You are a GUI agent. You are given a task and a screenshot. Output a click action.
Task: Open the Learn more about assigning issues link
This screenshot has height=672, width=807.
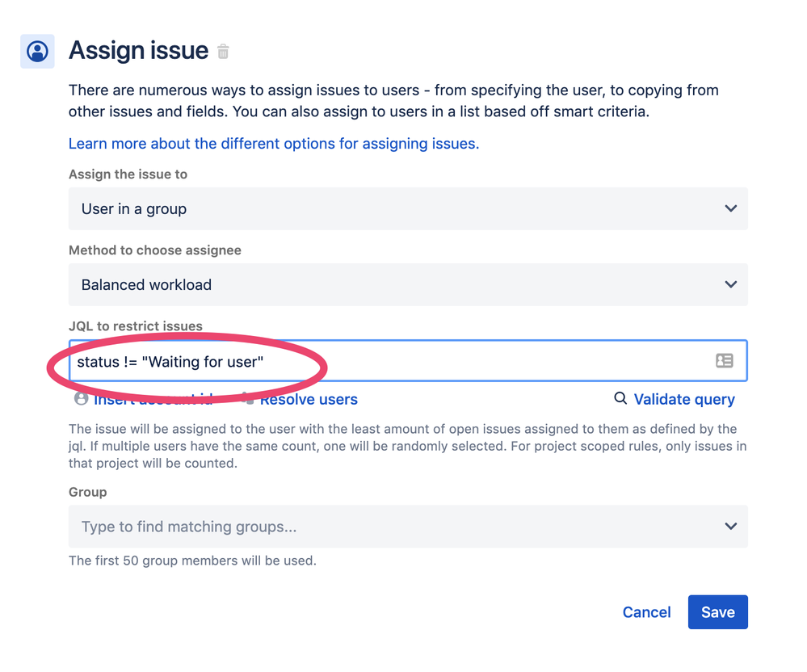click(x=273, y=144)
